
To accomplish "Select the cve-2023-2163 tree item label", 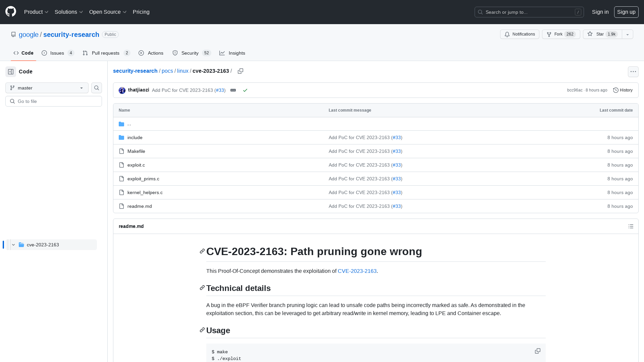I will point(43,245).
